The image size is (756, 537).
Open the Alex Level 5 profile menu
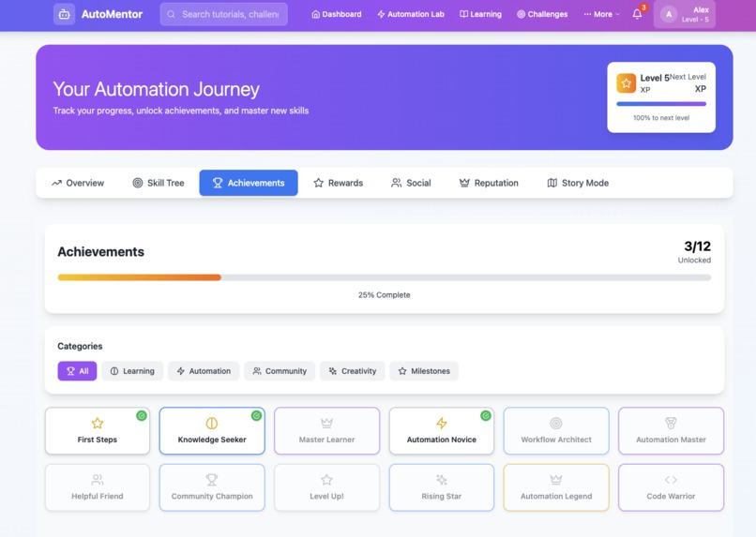684,14
